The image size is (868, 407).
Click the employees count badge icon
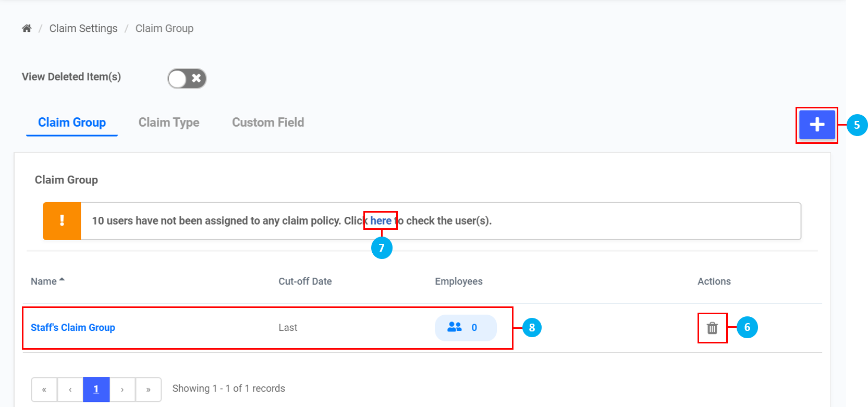(455, 327)
